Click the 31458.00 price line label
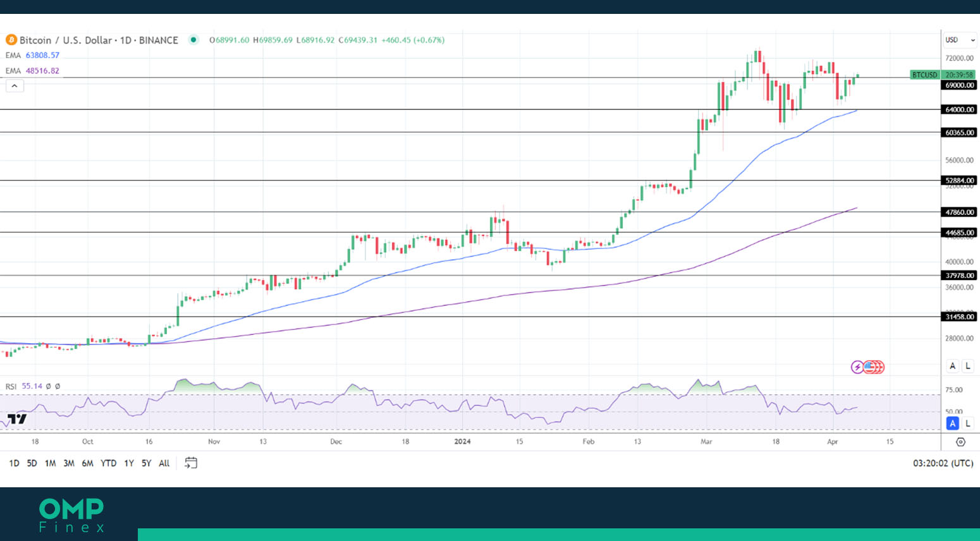The width and height of the screenshot is (980, 541). coord(959,317)
